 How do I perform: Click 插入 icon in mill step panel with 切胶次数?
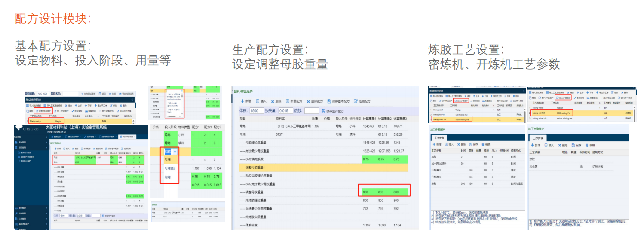pos(546,145)
